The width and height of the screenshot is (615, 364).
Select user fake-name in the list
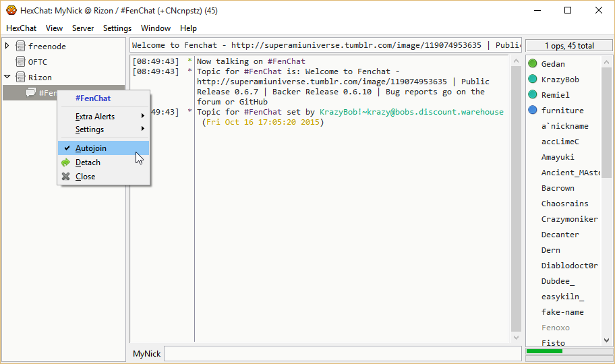[x=562, y=312]
